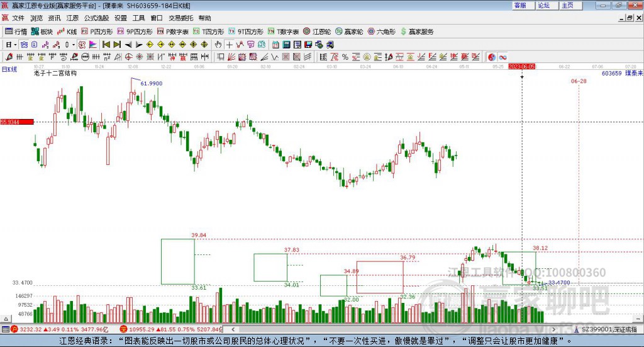Click the 61.9900 high price annotation

point(151,83)
